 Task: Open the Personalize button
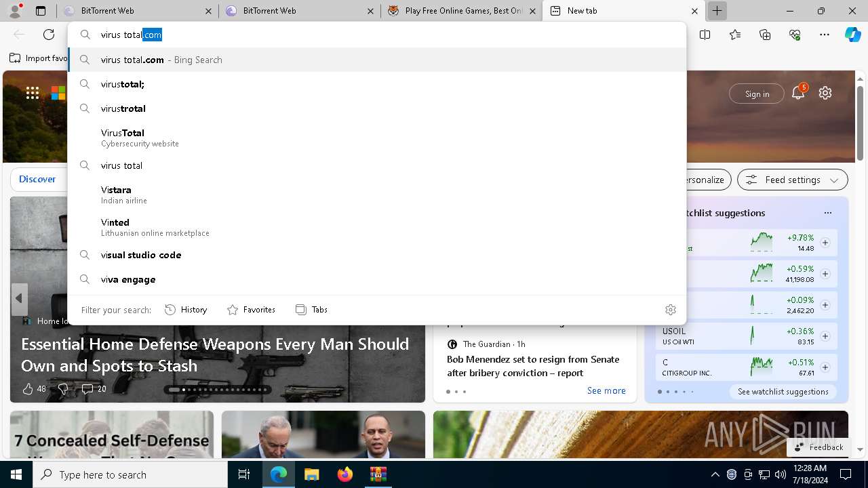pos(705,180)
